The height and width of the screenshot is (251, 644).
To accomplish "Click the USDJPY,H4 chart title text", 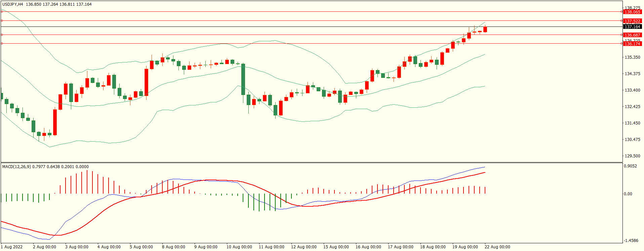I will (x=13, y=4).
